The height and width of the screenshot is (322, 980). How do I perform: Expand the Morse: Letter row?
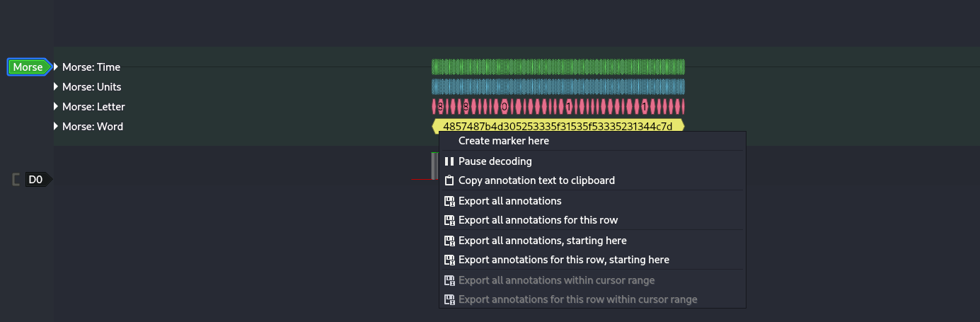57,107
